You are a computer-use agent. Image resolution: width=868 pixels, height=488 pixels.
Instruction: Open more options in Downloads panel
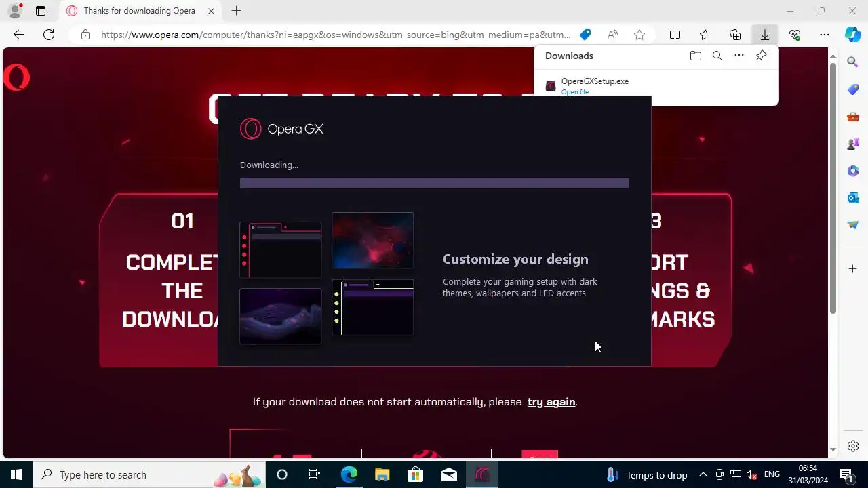coord(739,56)
